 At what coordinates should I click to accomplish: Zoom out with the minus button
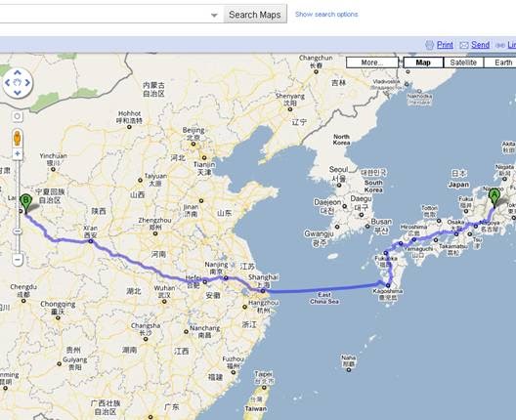coord(18,260)
